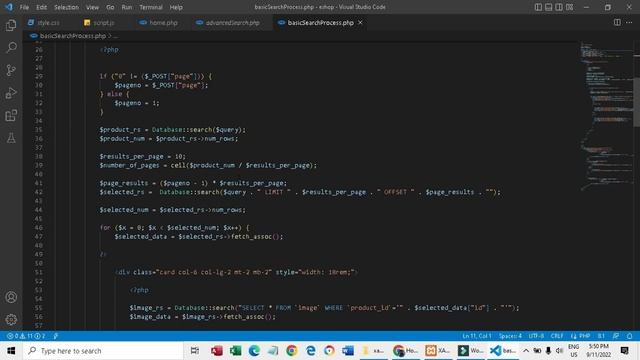This screenshot has width=640, height=360.
Task: Switch to the home.php tab
Action: pos(158,23)
